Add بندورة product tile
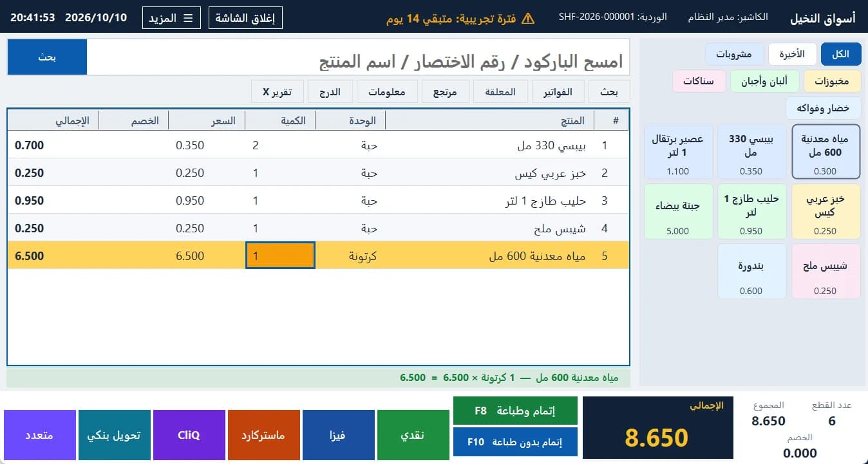 (752, 271)
